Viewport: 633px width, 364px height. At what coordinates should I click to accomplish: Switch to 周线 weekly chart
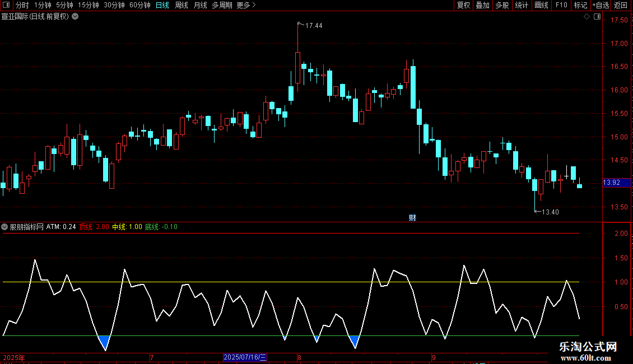[181, 5]
